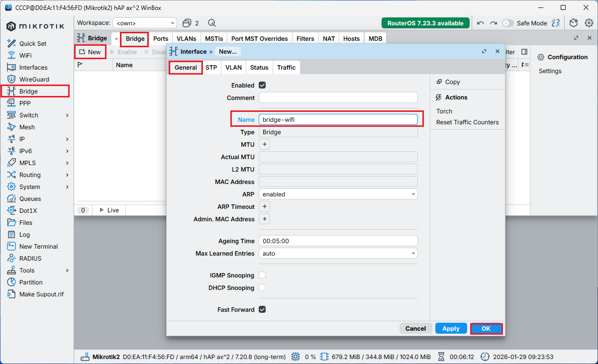
Task: Open Dot1X in sidebar
Action: click(x=28, y=211)
